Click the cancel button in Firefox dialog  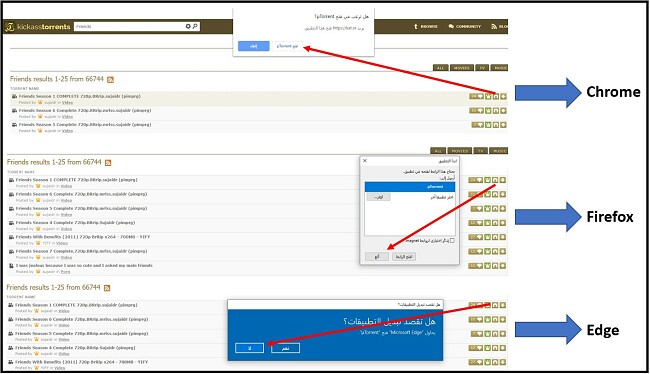click(x=377, y=257)
